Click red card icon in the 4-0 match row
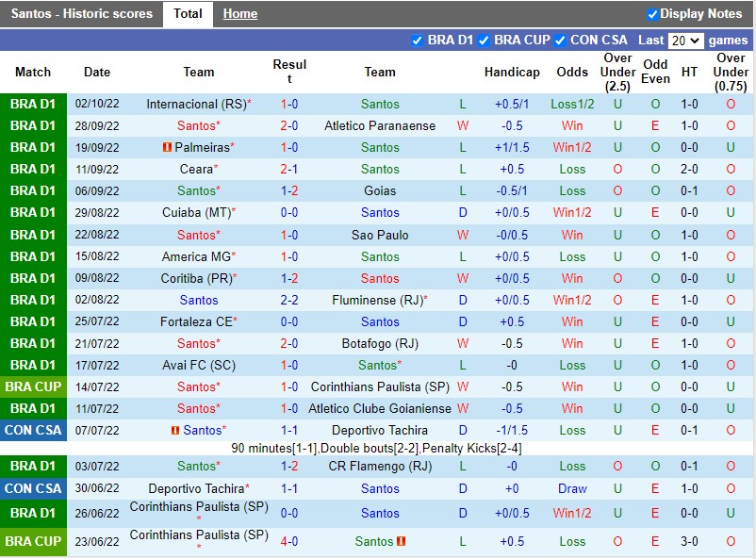Viewport: 756px width, 559px height. point(402,542)
